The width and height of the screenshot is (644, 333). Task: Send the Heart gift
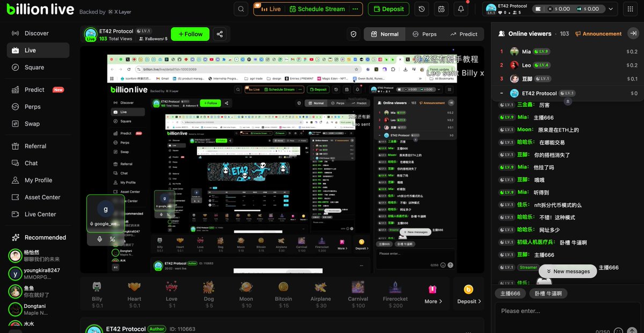(134, 294)
